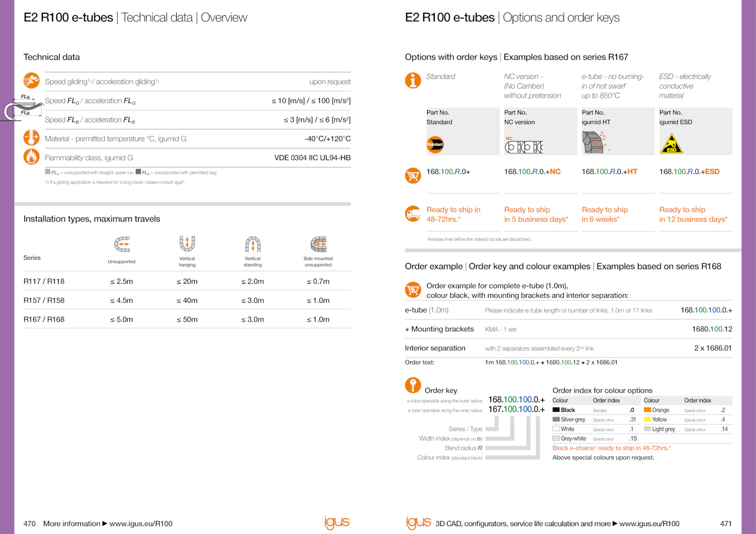This screenshot has height=534, width=756.
Task: Click the Unsupported installation type icon
Action: pos(122,244)
